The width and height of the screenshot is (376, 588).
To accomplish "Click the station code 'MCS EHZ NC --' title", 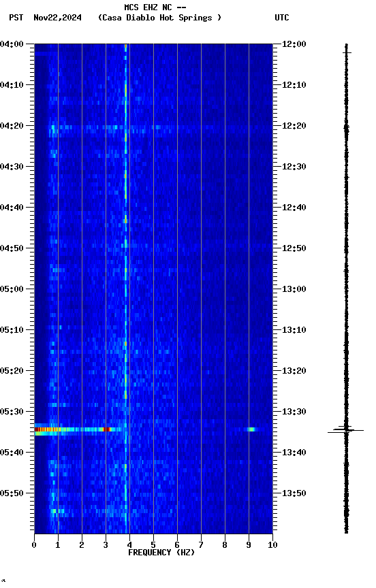I will point(155,7).
